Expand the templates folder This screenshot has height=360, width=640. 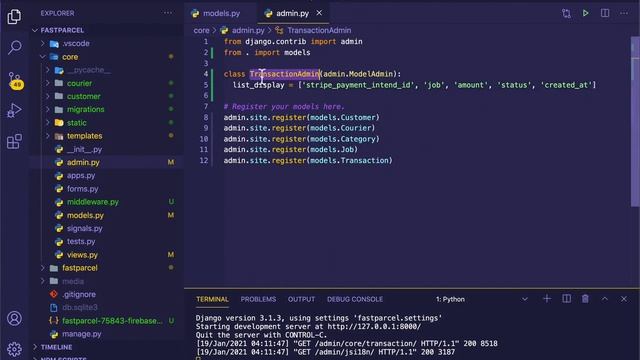coord(84,136)
